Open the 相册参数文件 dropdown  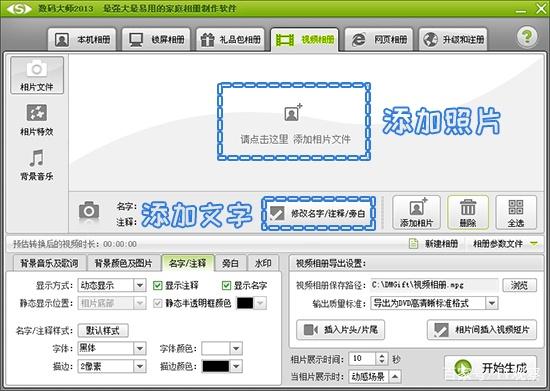tap(505, 243)
